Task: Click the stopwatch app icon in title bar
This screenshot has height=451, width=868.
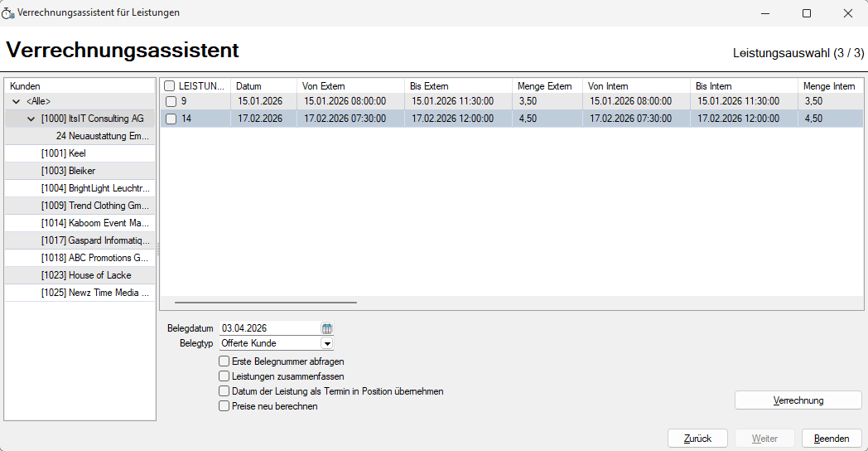Action: click(8, 13)
